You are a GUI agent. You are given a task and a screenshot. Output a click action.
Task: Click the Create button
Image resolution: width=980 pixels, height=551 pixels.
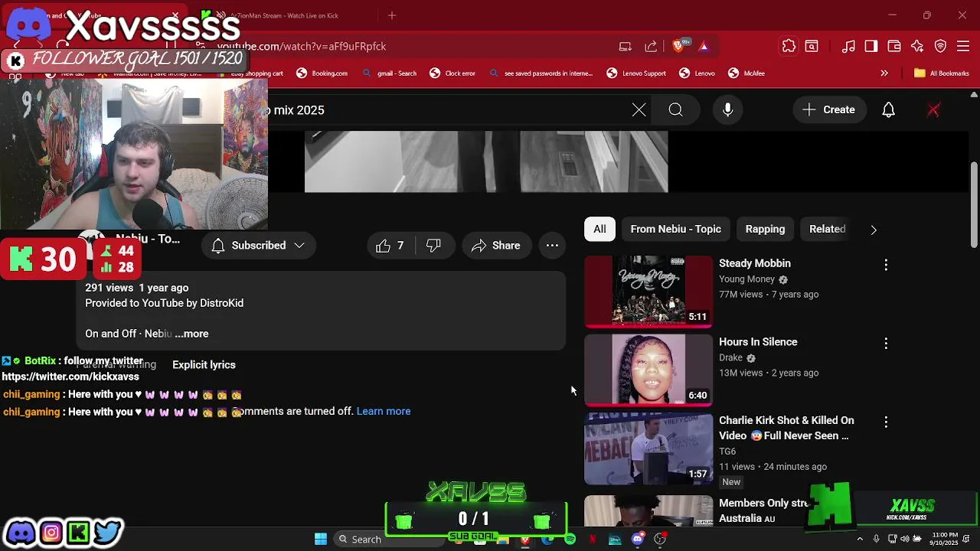click(828, 110)
